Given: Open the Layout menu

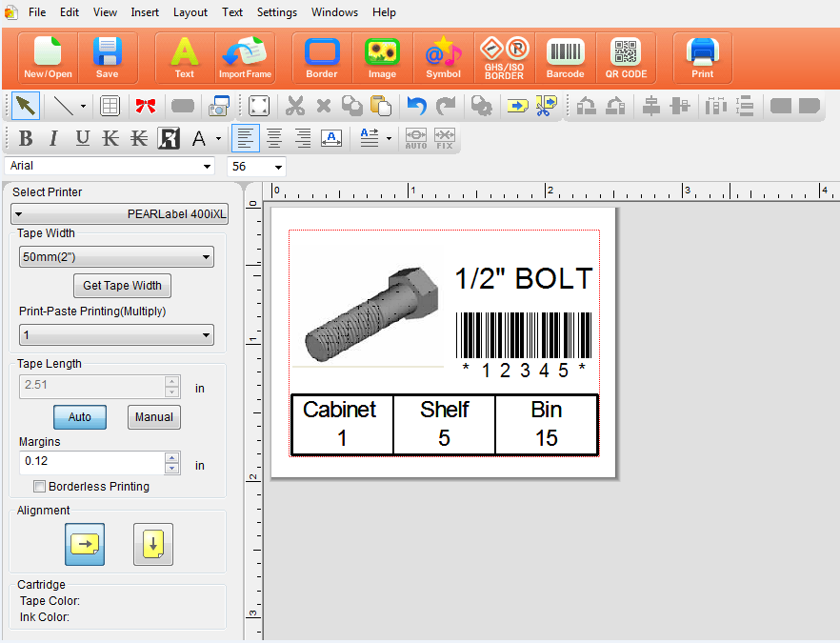Looking at the screenshot, I should [x=190, y=12].
